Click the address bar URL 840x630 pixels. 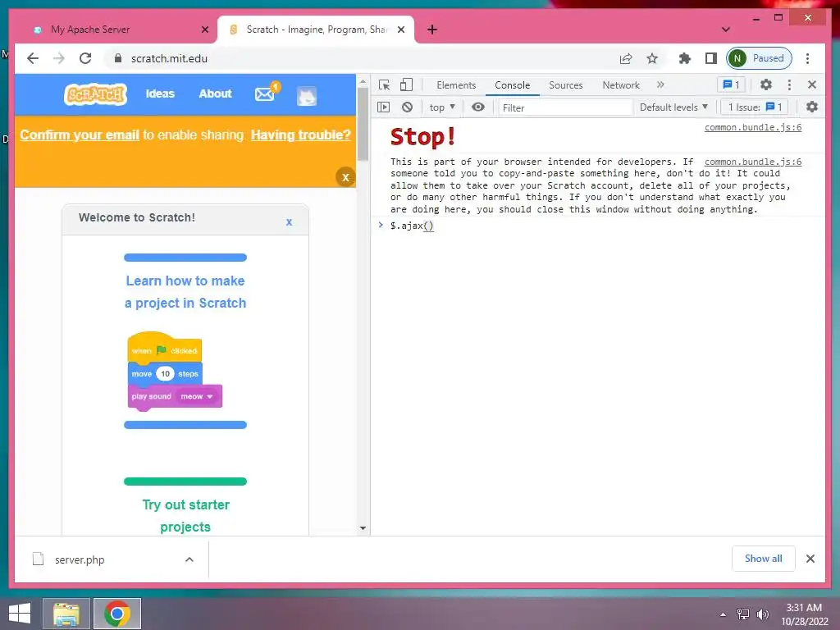169,58
